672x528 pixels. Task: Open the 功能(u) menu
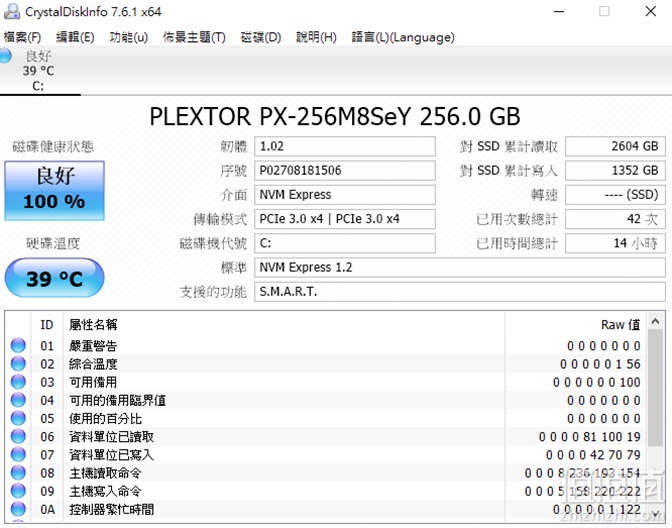point(129,37)
